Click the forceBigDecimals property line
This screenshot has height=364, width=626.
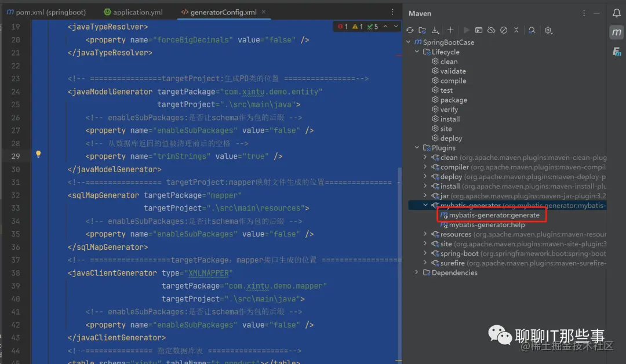[197, 40]
